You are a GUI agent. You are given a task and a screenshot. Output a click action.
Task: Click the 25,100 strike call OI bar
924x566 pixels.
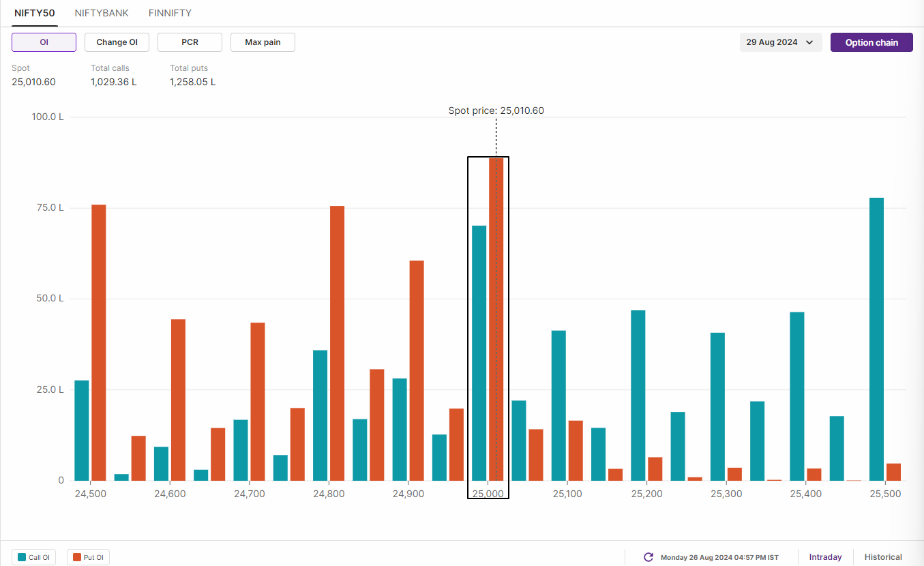[558, 406]
